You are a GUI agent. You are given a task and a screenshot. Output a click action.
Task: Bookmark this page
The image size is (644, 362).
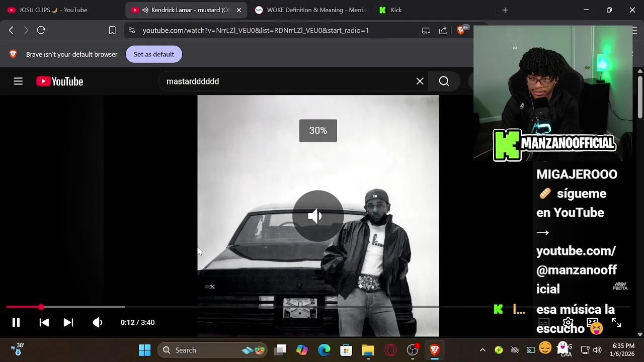tap(112, 30)
